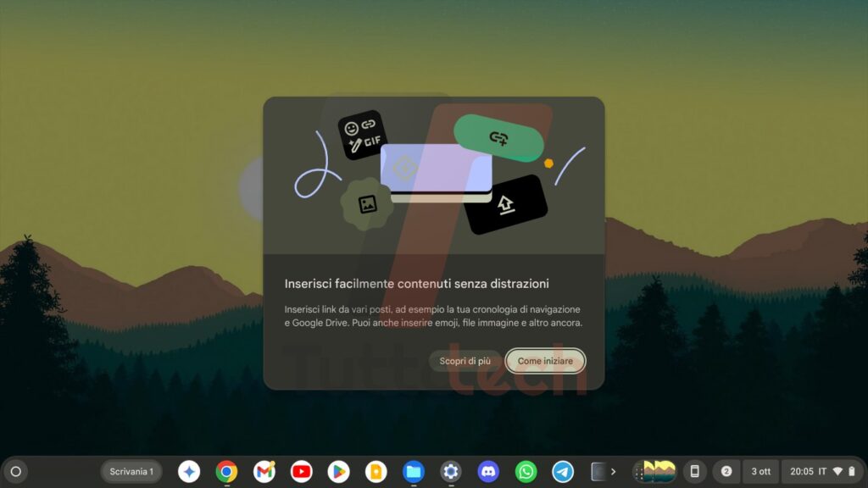Screen dimensions: 868x488
Task: Open the Files app
Action: coord(413,472)
